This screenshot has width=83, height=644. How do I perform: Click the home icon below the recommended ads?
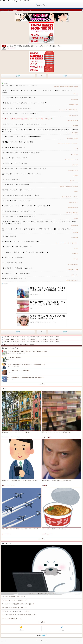(x=42, y=332)
